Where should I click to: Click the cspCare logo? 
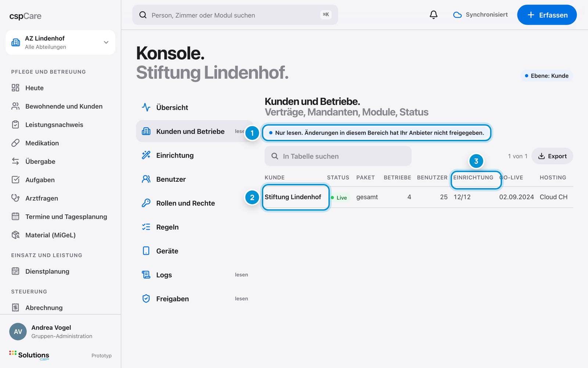point(25,16)
